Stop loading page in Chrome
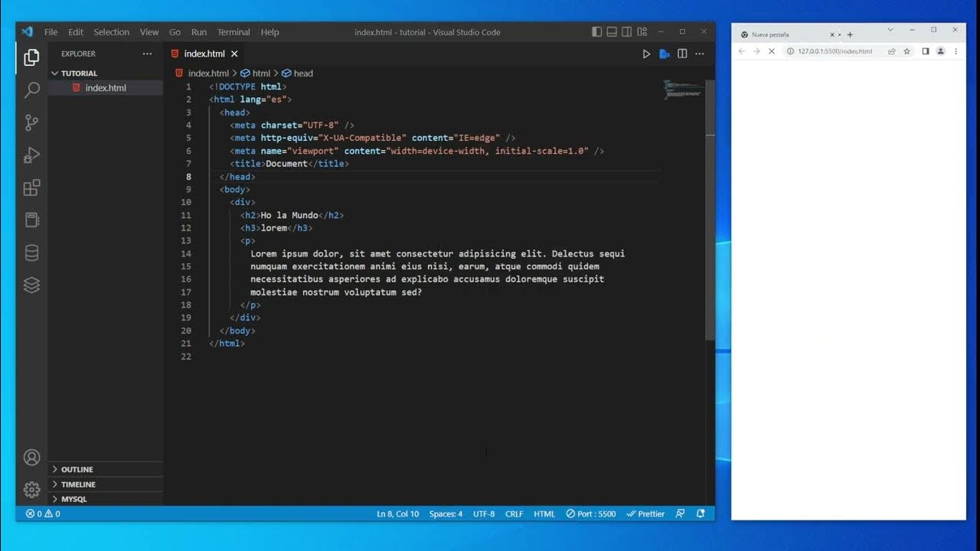Image resolution: width=980 pixels, height=551 pixels. coord(771,51)
